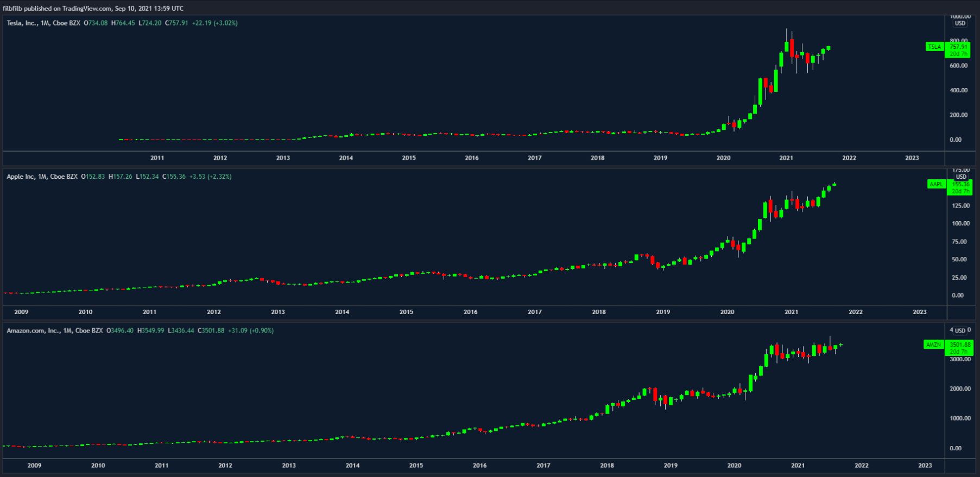This screenshot has height=477, width=980.
Task: Click 2015 on Apple chart time axis
Action: 406,312
